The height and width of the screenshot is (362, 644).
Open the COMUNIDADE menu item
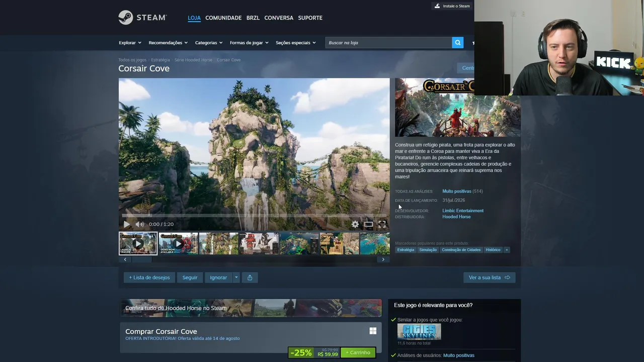coord(223,18)
